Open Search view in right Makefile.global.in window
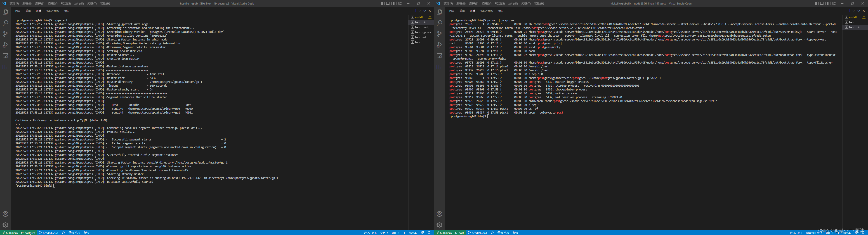Screen dimensions: 868x235 click(x=439, y=23)
